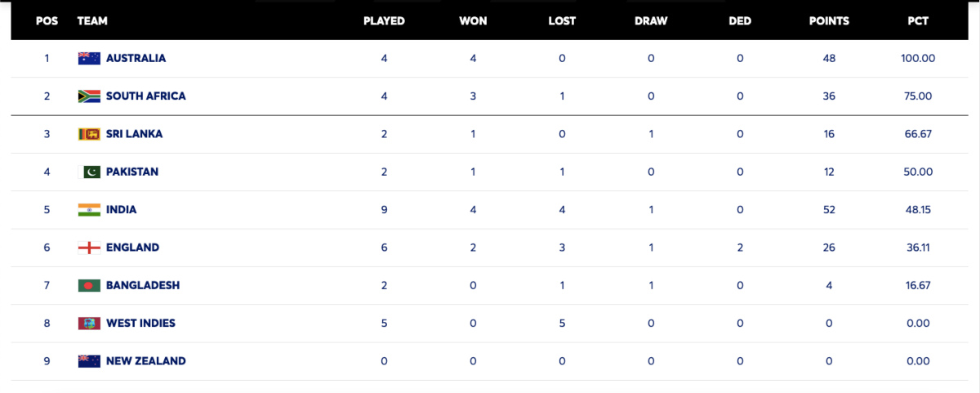Click the PCT column header
Image resolution: width=980 pixels, height=393 pixels.
tap(918, 20)
